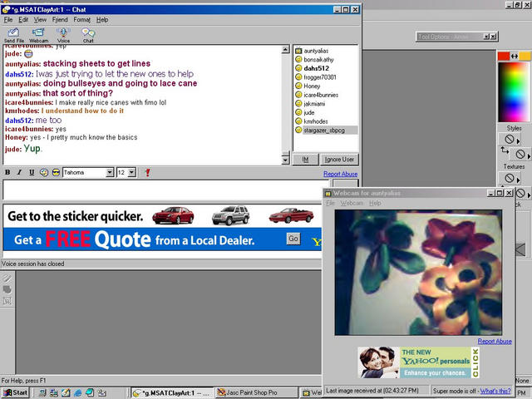
Task: Click webcam icon next to auntyalias
Action: tap(298, 51)
